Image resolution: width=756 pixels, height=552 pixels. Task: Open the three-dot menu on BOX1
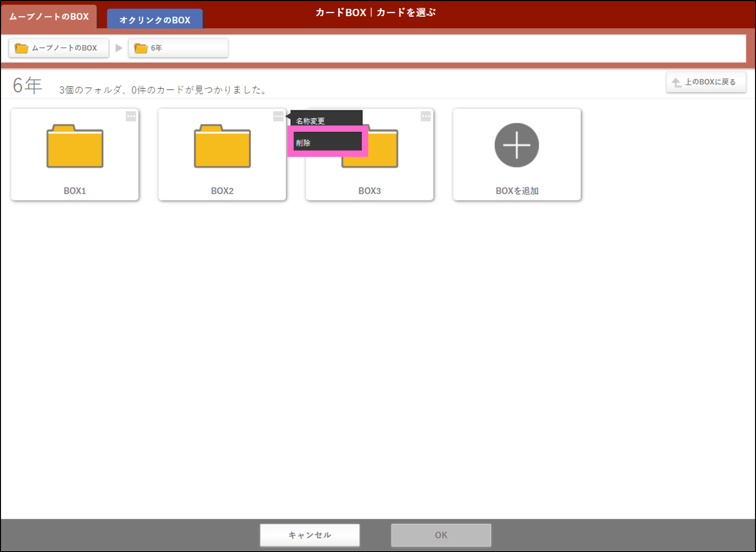click(x=131, y=116)
